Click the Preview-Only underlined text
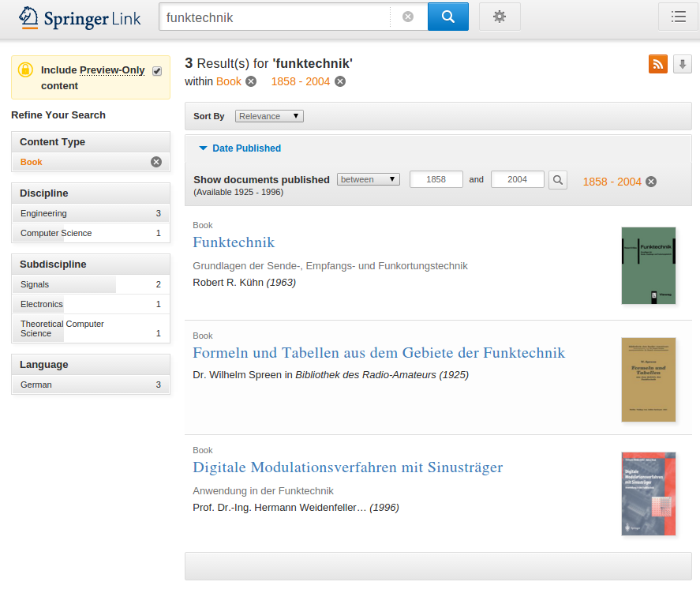Screen dimensions: 700x593 click(112, 70)
